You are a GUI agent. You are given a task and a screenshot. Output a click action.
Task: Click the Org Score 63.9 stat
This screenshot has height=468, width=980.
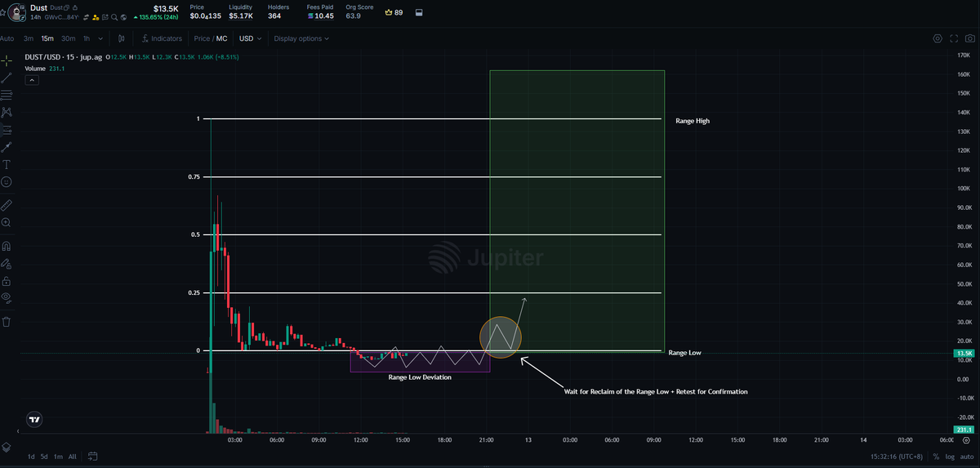[x=359, y=11]
